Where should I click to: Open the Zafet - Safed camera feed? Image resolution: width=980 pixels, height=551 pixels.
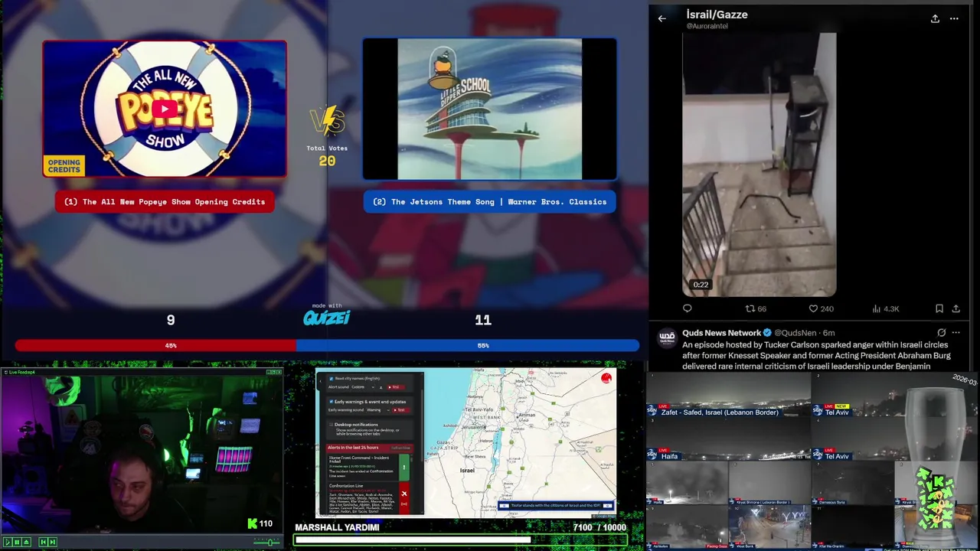pyautogui.click(x=729, y=394)
